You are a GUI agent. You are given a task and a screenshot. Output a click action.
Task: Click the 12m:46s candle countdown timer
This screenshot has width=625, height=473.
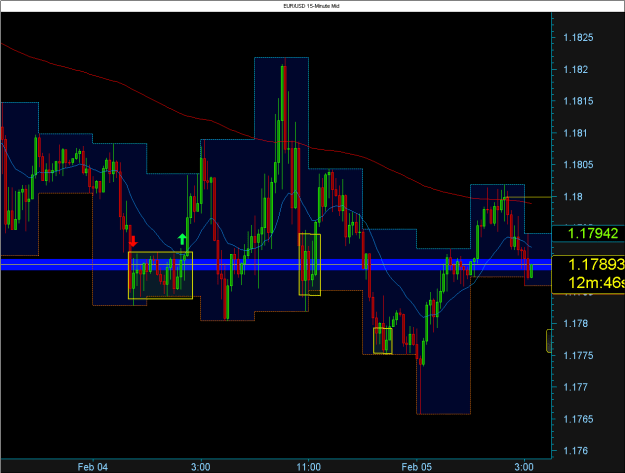click(x=596, y=283)
